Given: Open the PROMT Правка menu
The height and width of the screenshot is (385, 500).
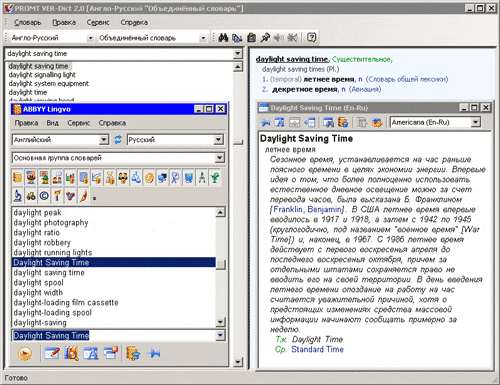Looking at the screenshot, I should (x=64, y=23).
